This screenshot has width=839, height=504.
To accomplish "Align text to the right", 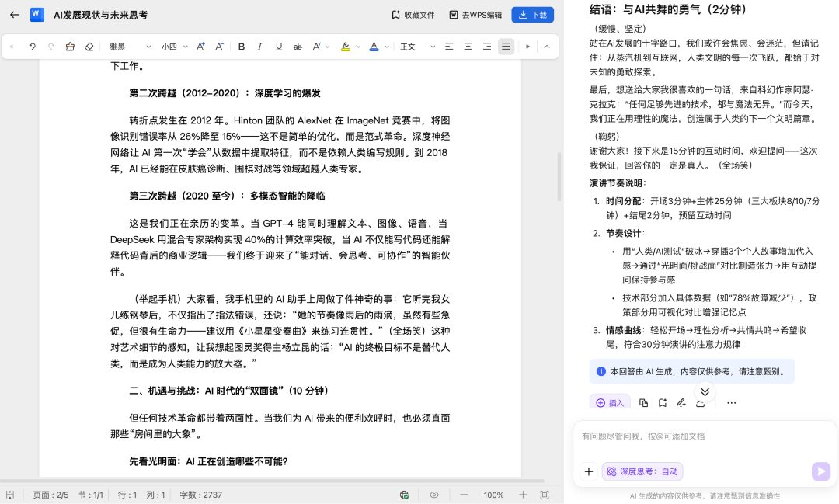I will (487, 47).
